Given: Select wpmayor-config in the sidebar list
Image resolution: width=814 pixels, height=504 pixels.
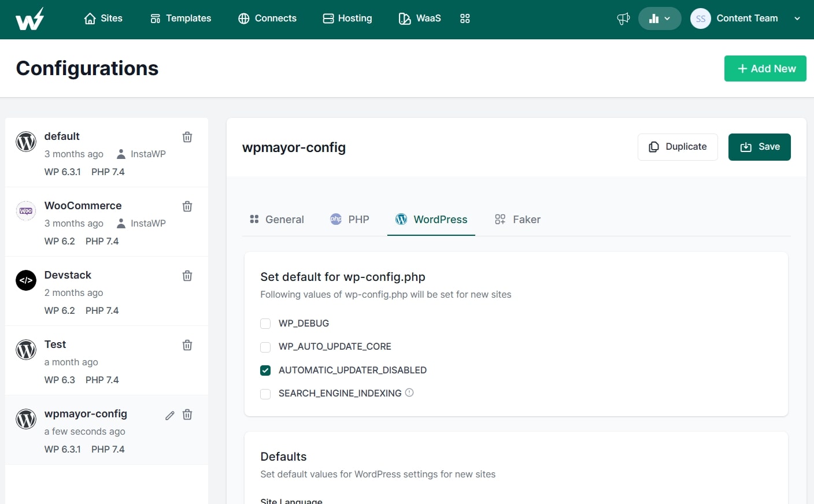Looking at the screenshot, I should [x=86, y=414].
